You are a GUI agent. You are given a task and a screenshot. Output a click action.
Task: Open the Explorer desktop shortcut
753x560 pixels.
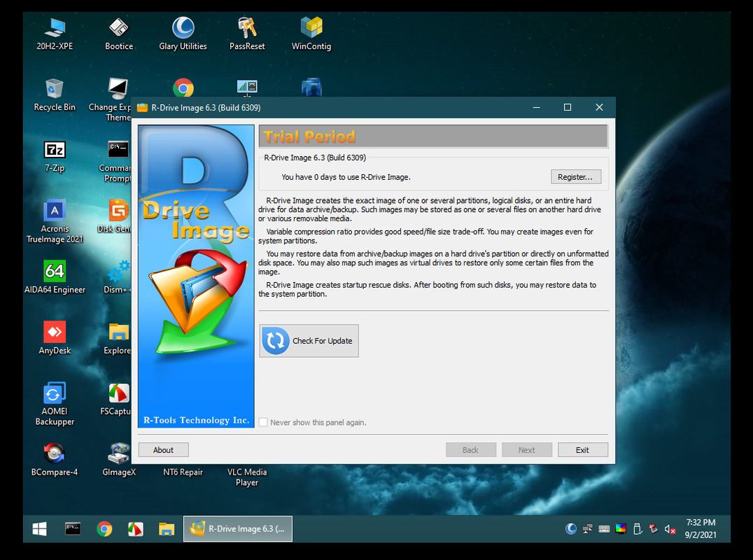118,338
